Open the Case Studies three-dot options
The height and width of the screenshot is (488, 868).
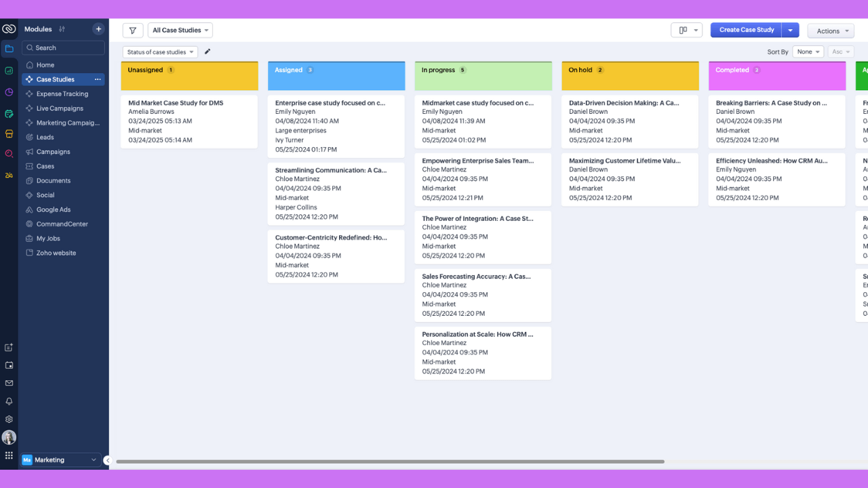pos(98,79)
